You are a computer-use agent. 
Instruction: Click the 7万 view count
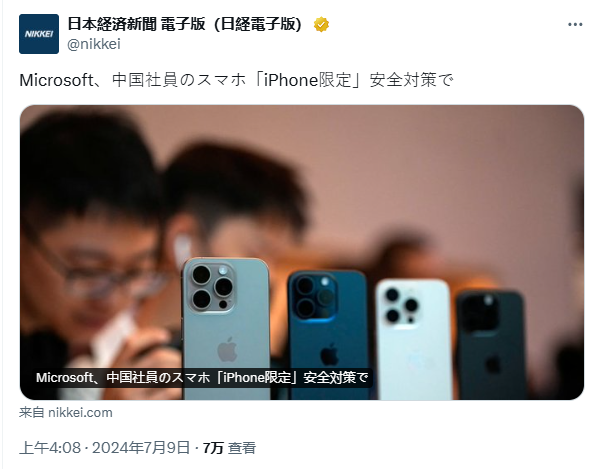pyautogui.click(x=213, y=448)
